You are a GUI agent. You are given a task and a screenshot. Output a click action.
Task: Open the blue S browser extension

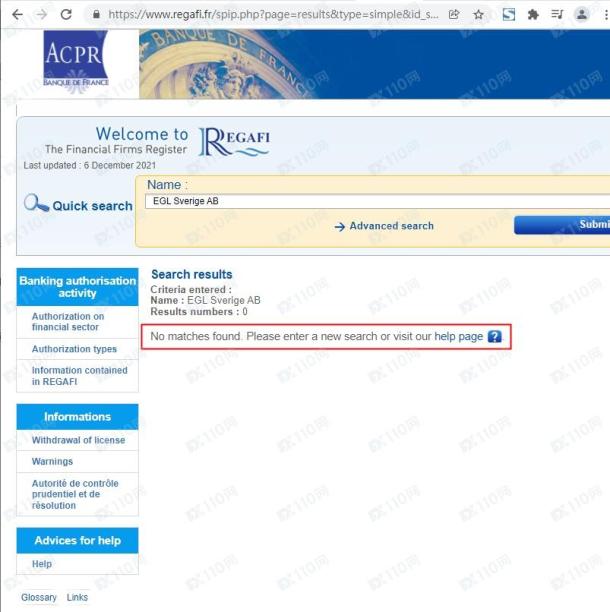pos(509,15)
